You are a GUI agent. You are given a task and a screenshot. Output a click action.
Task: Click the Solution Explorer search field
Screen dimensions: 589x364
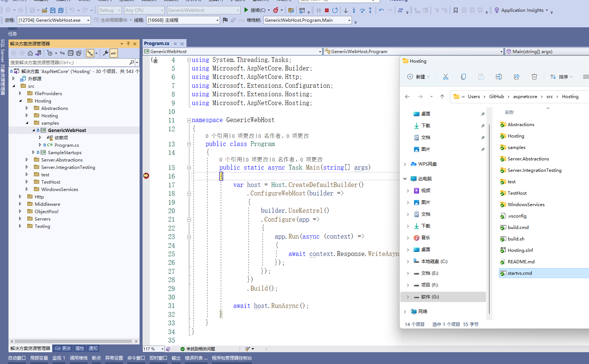pyautogui.click(x=69, y=63)
